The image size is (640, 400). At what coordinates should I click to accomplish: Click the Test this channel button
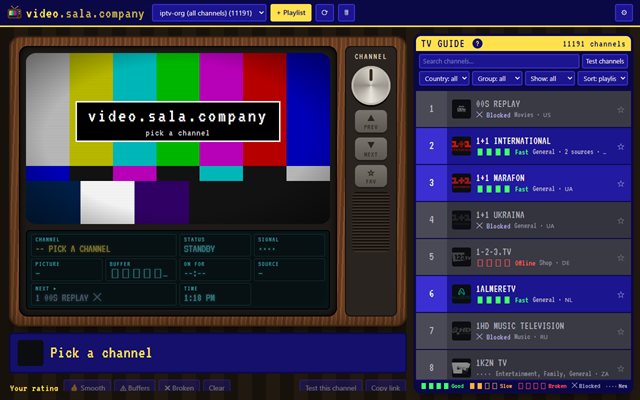click(331, 388)
